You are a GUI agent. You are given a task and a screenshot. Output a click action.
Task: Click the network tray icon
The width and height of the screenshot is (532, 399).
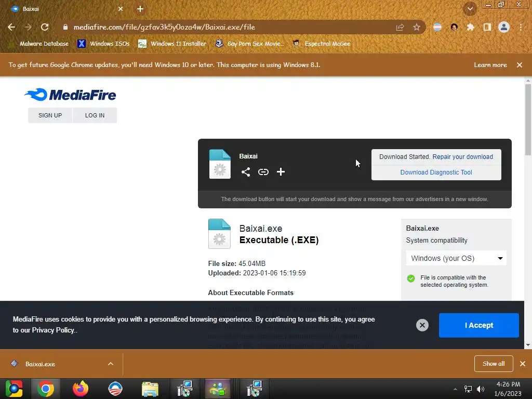point(468,389)
